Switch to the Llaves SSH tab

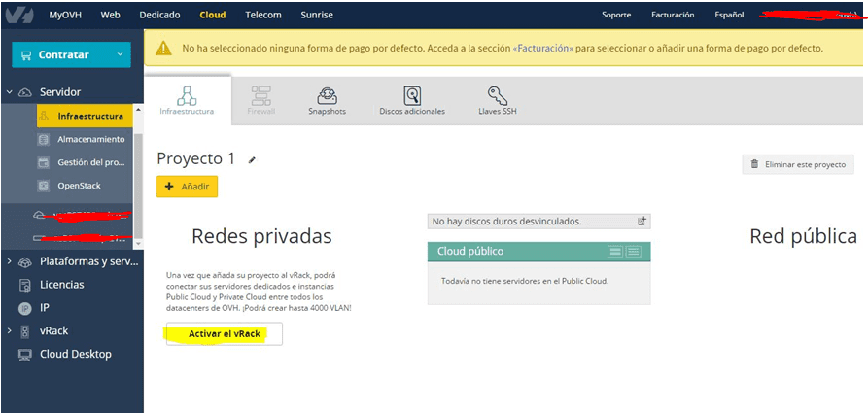(498, 101)
